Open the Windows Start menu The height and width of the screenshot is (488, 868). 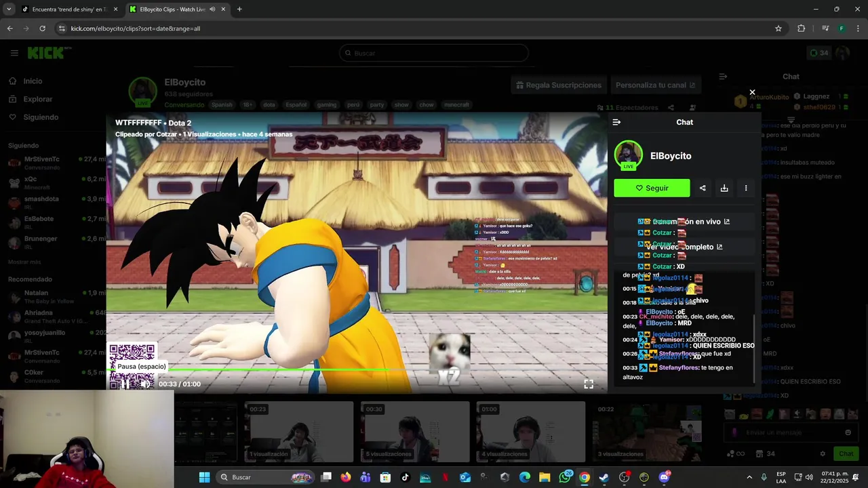click(204, 477)
